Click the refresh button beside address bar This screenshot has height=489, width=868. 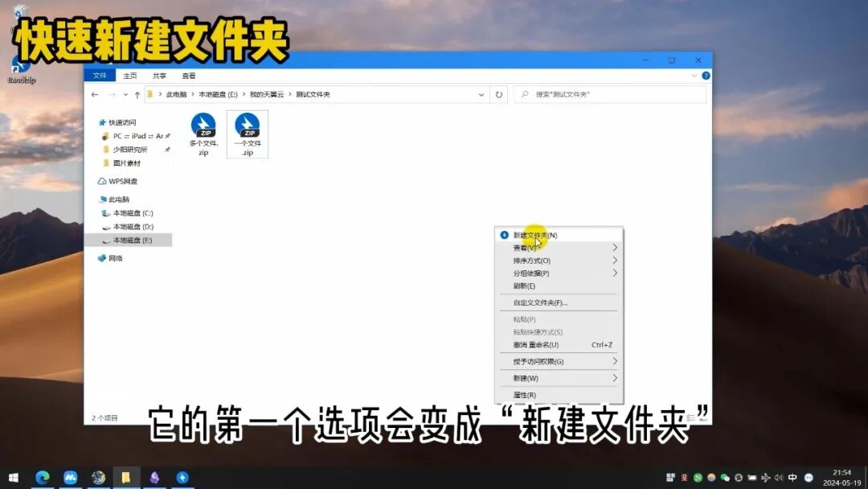coord(499,95)
